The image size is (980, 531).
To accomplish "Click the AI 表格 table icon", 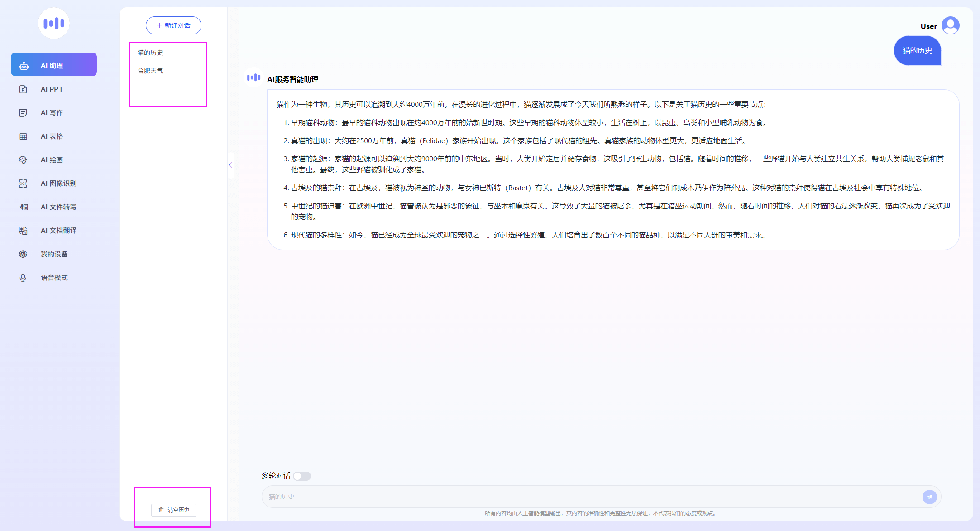I will tap(23, 136).
